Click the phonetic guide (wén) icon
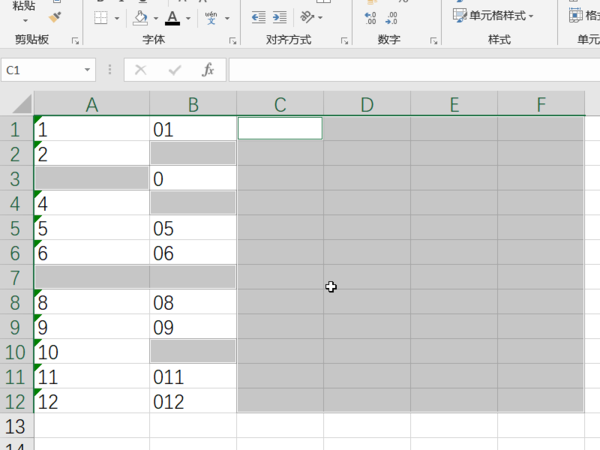 (211, 18)
